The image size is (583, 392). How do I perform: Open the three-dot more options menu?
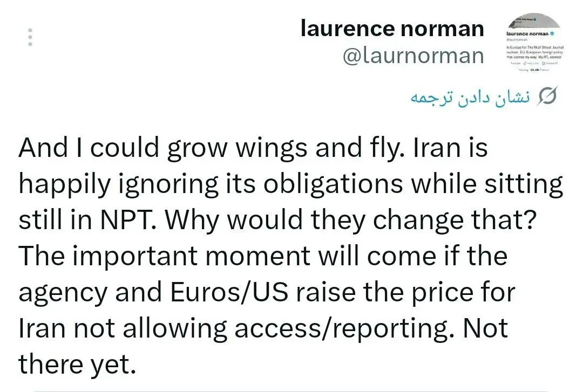(31, 37)
